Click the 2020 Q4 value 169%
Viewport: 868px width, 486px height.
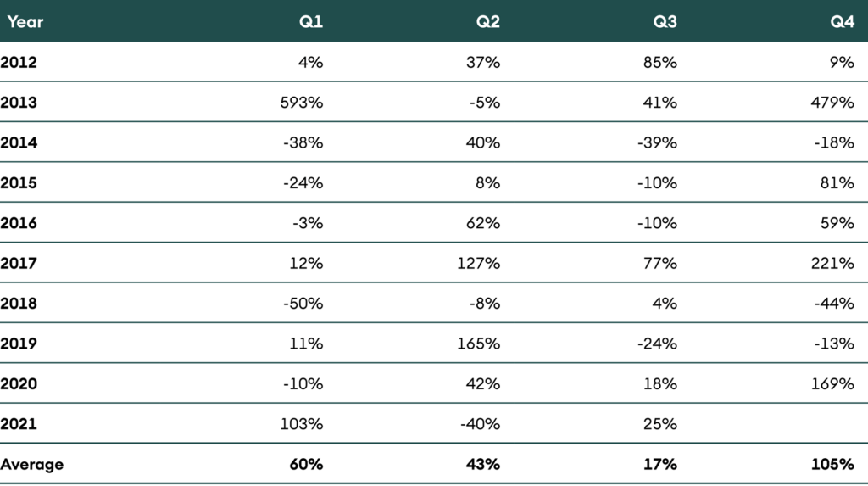[x=832, y=384]
